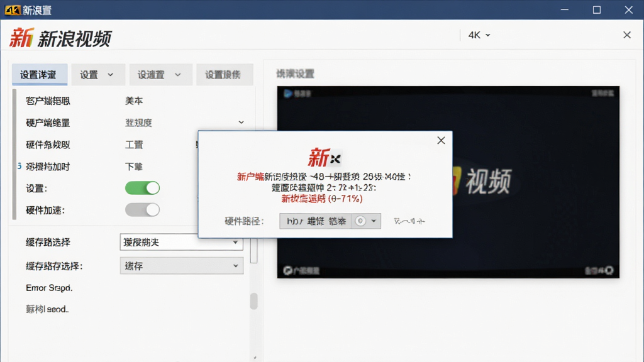
Task: Click the circle icon in 硬件路径 selector
Action: pos(360,221)
